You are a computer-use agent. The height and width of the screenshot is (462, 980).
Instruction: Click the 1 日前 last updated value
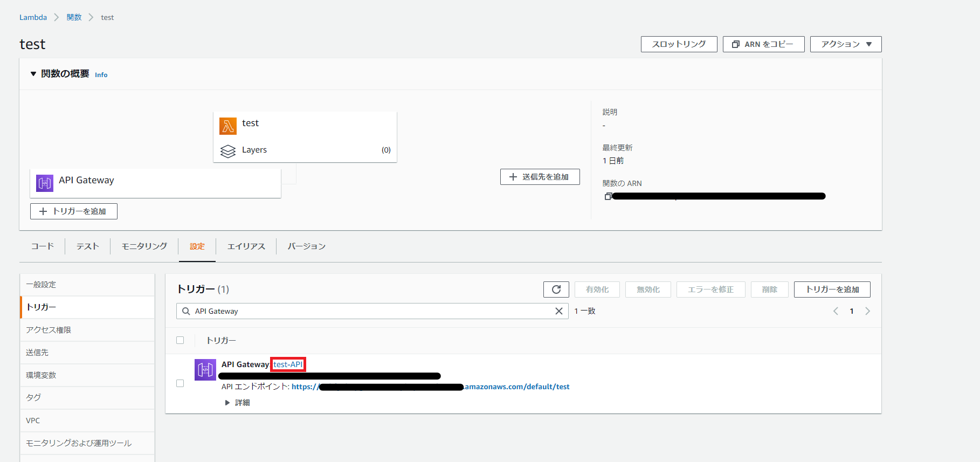(613, 161)
